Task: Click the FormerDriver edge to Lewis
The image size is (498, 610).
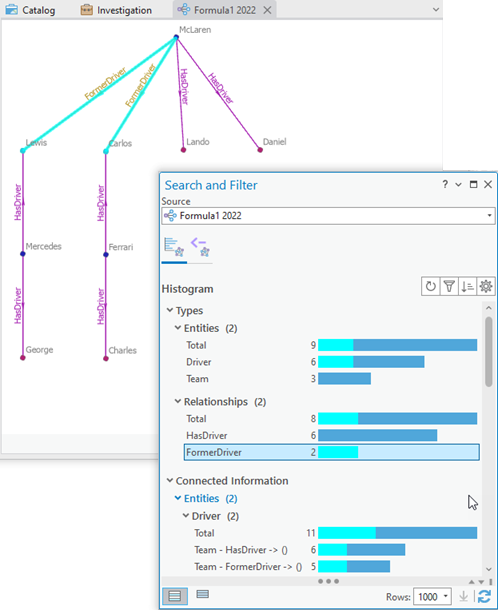Action: 99,94
